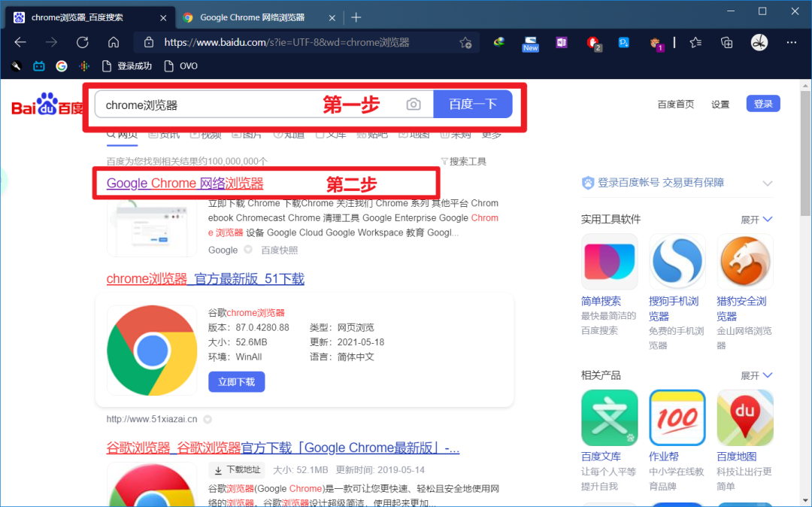Expand the 实用工具软件 section with 展开

tap(756, 220)
